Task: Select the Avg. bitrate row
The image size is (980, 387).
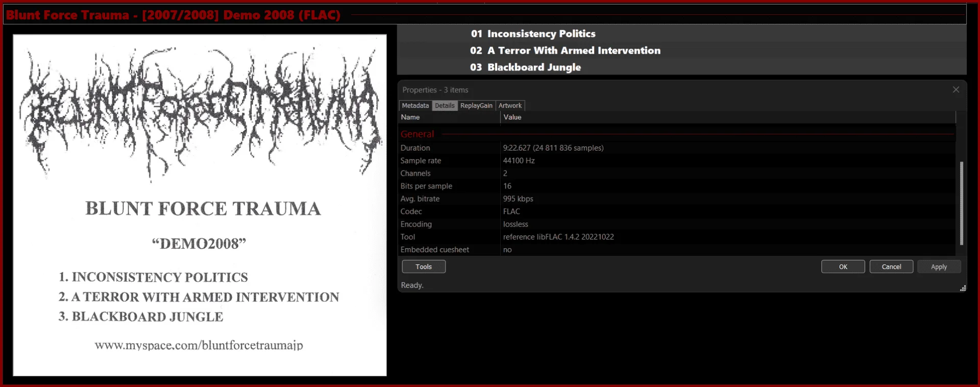Action: point(677,199)
